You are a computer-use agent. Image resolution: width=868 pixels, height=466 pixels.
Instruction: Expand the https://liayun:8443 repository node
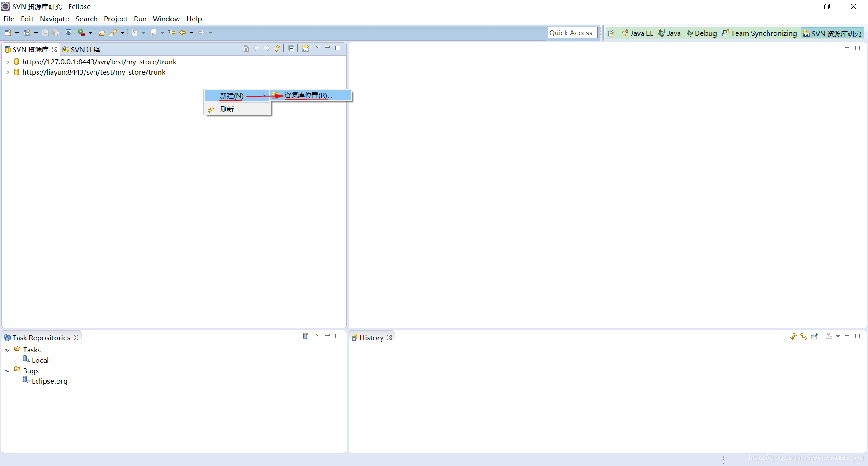(8, 72)
